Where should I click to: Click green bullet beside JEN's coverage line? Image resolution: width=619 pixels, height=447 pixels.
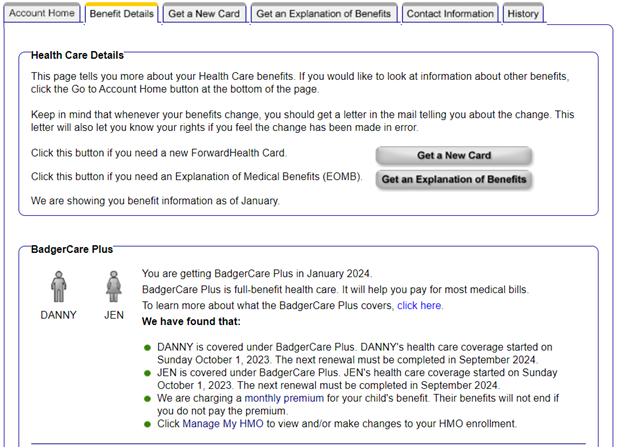tap(148, 373)
